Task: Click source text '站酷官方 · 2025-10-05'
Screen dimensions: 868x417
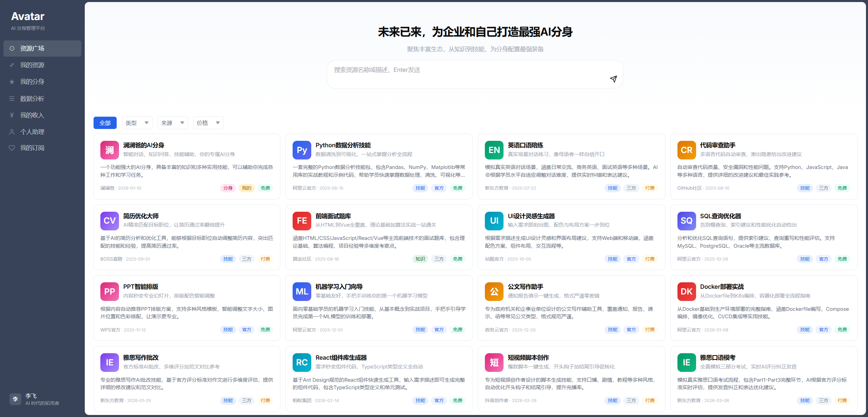Action: pos(508,259)
